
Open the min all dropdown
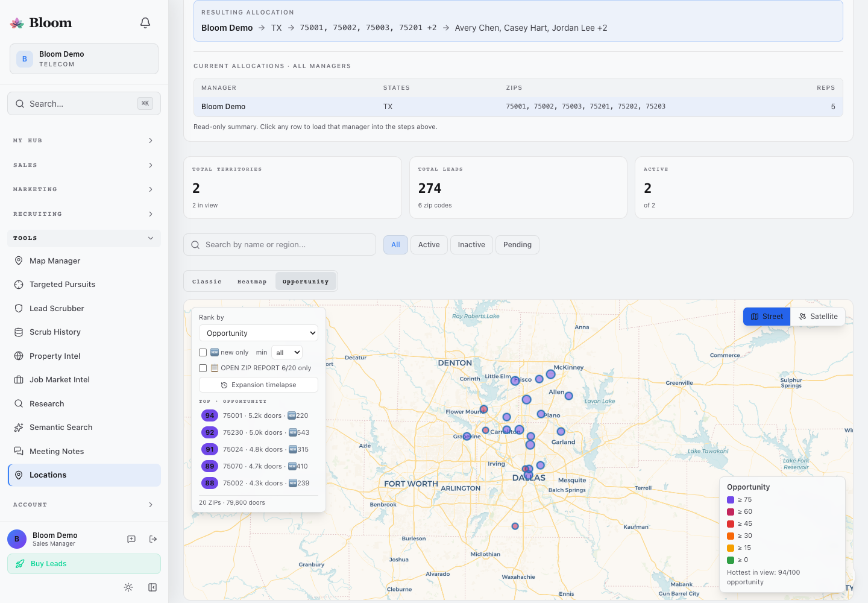point(287,353)
